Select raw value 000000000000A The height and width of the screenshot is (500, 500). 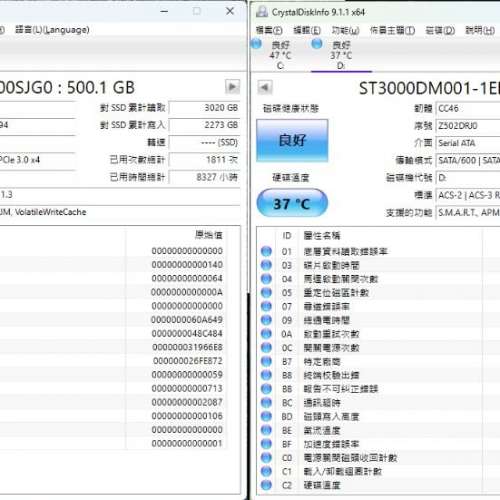[187, 292]
